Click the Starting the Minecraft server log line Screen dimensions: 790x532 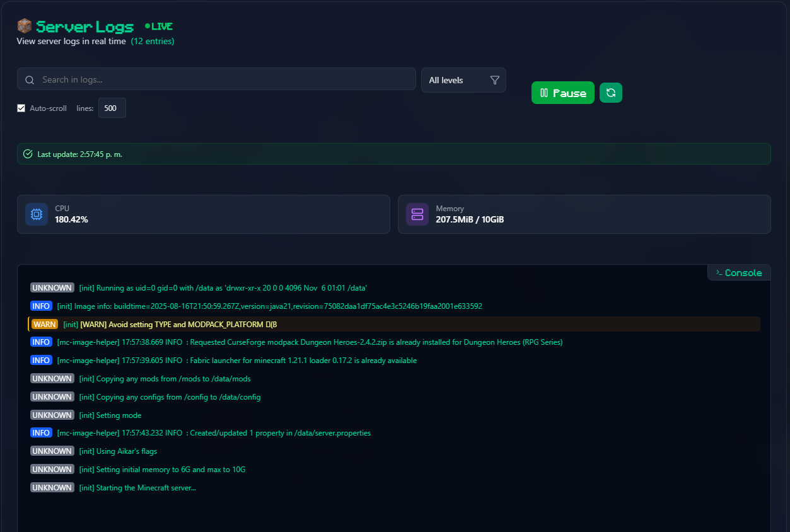click(x=146, y=488)
